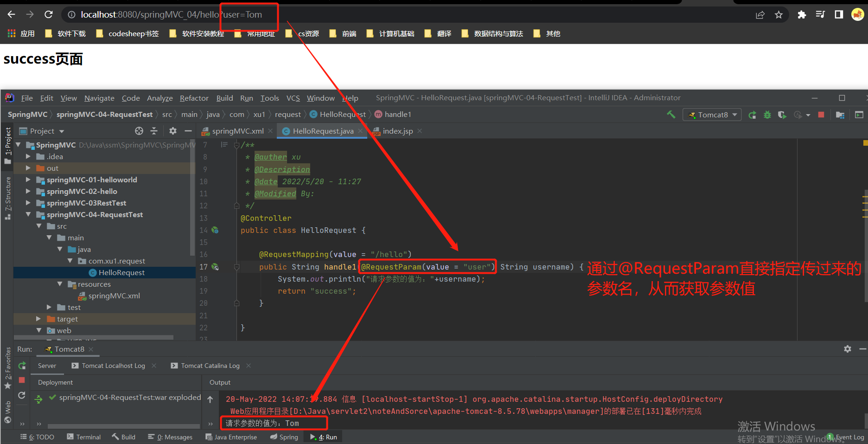The width and height of the screenshot is (868, 444).
Task: Click the Run with Coverage icon
Action: click(x=782, y=115)
